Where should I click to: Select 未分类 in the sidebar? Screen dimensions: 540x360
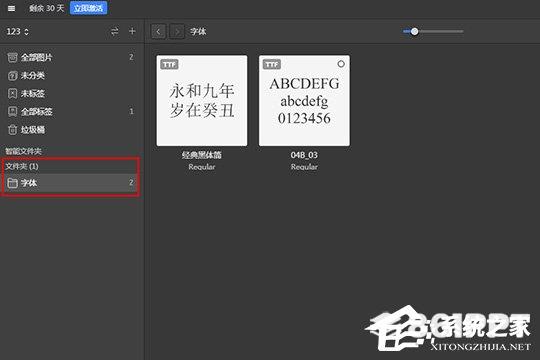(71, 75)
